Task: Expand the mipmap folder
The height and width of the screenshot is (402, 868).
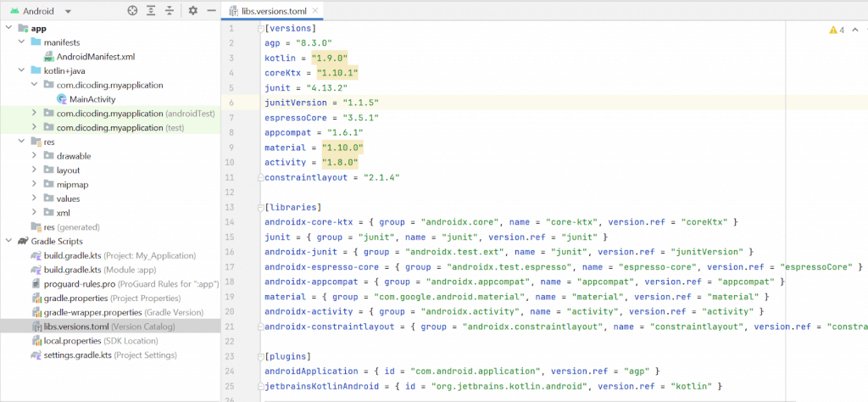Action: point(34,184)
